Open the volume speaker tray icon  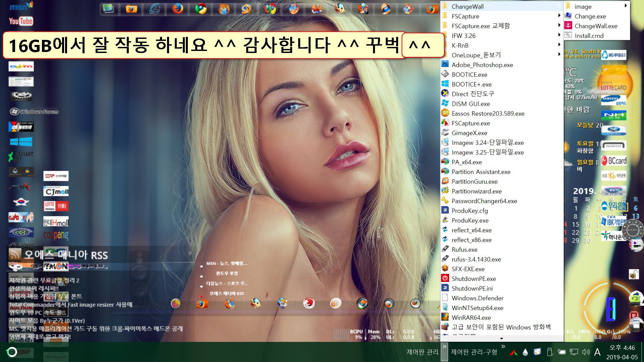click(x=586, y=352)
